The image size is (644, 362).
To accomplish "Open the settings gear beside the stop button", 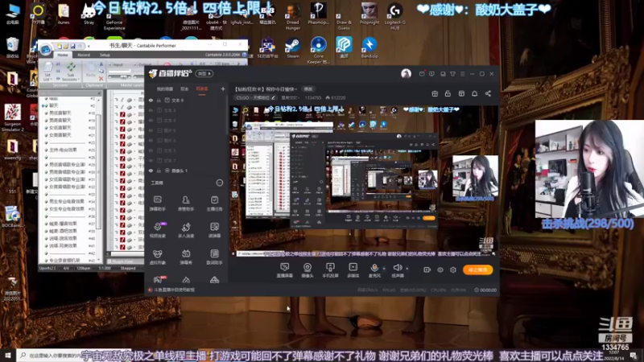I will tap(453, 269).
